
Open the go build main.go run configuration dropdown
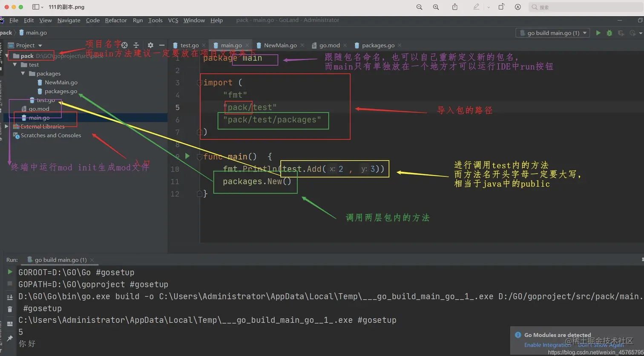553,33
